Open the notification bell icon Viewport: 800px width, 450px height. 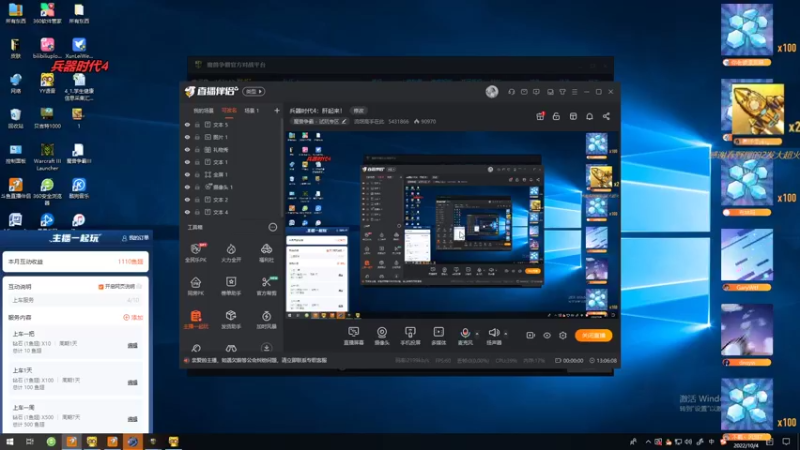click(x=589, y=116)
